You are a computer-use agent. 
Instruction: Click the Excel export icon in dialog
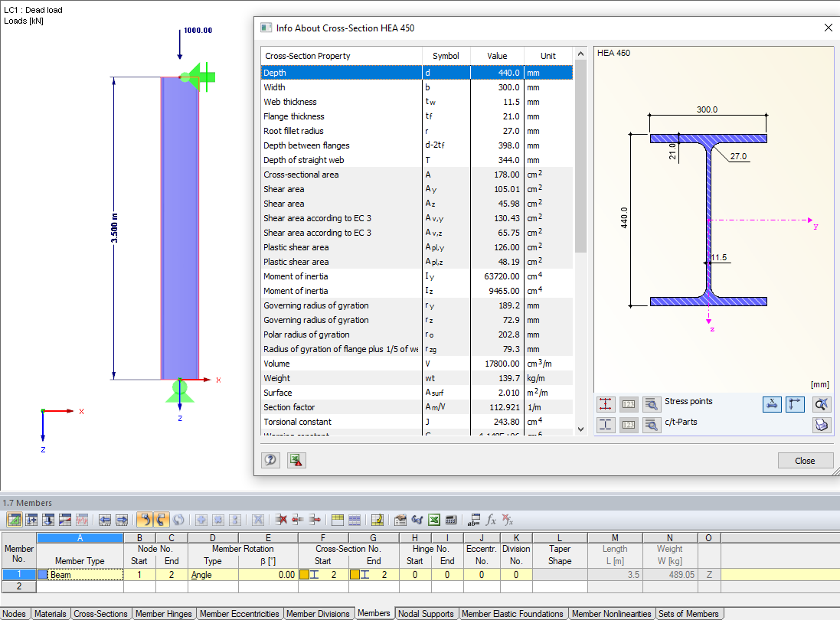point(296,460)
